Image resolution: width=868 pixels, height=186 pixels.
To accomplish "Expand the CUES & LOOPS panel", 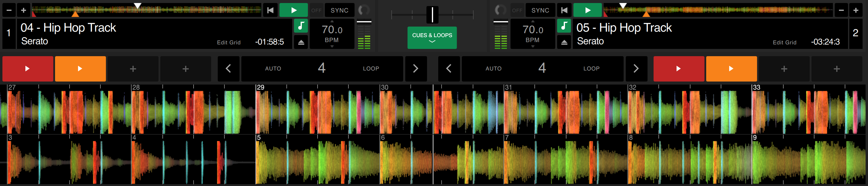I will [432, 38].
